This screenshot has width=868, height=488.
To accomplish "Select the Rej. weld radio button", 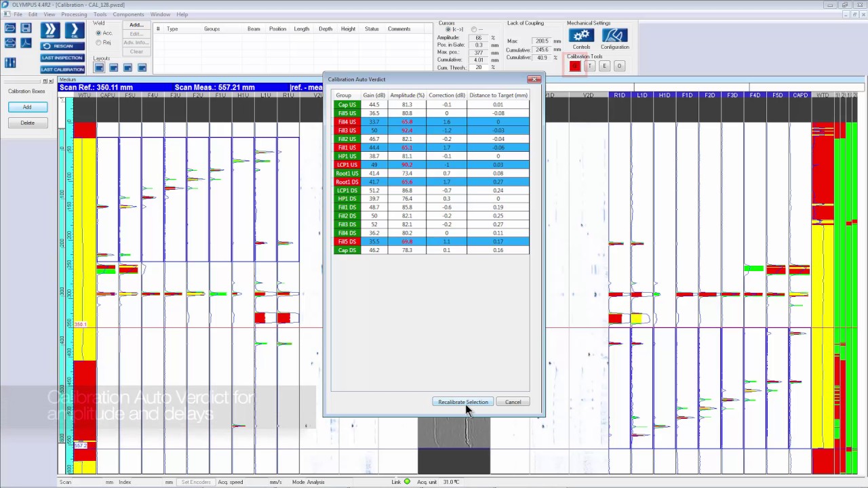I will 98,43.
